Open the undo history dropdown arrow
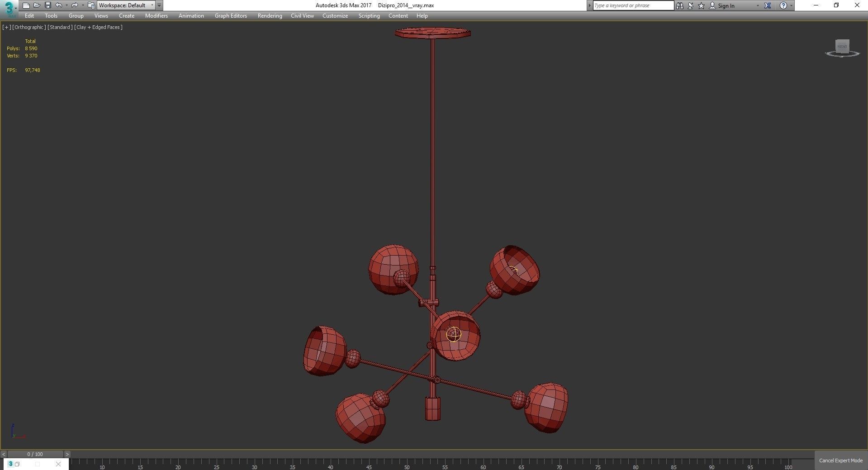Viewport: 868px width, 470px height. point(66,5)
